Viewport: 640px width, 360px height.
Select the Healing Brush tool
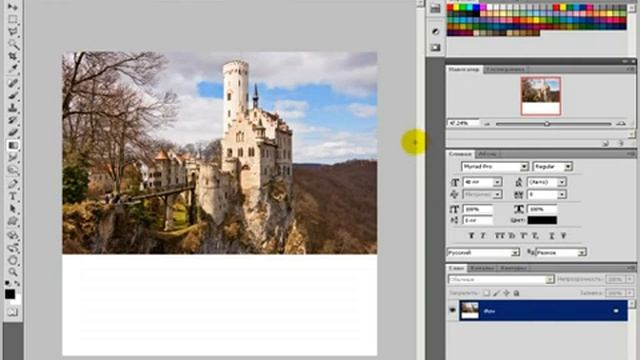[12, 83]
